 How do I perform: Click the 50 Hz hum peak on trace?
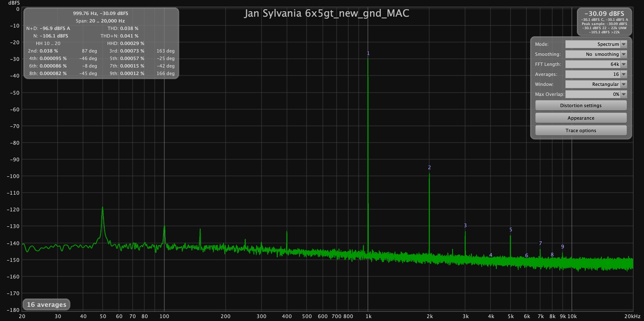point(102,208)
